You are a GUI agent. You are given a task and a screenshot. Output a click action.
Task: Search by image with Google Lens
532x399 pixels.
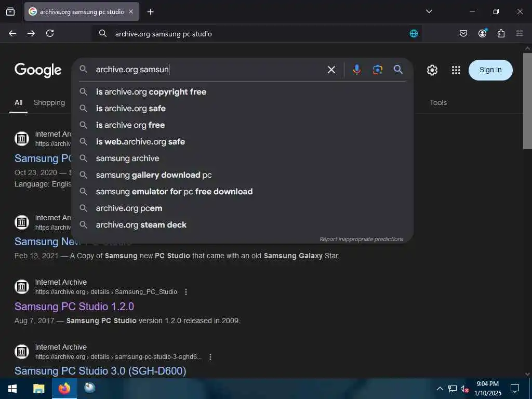377,70
